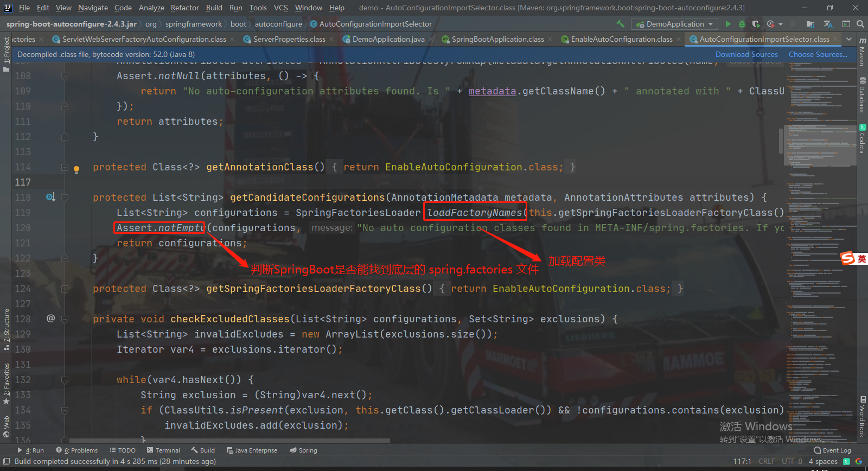The height and width of the screenshot is (471, 868).
Task: Start debugging with the green bug icon
Action: 742,24
